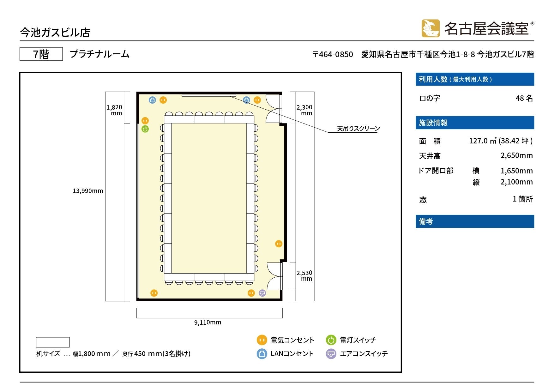This screenshot has width=554, height=392.
Task: Click the power outlet icon on right wall
Action: 279,243
